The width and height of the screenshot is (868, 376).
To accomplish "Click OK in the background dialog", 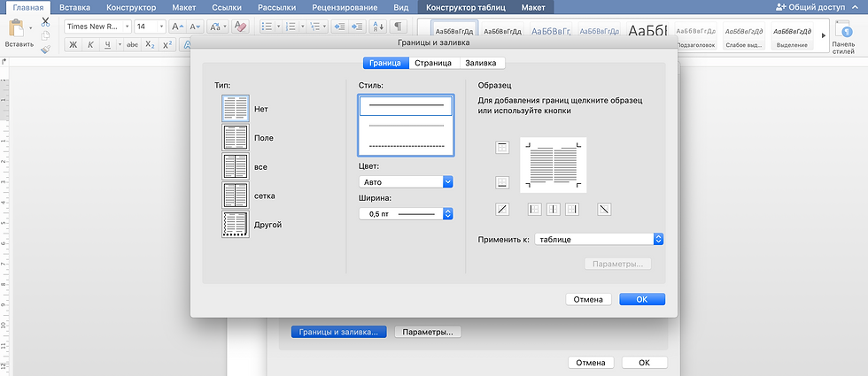I will coord(645,363).
